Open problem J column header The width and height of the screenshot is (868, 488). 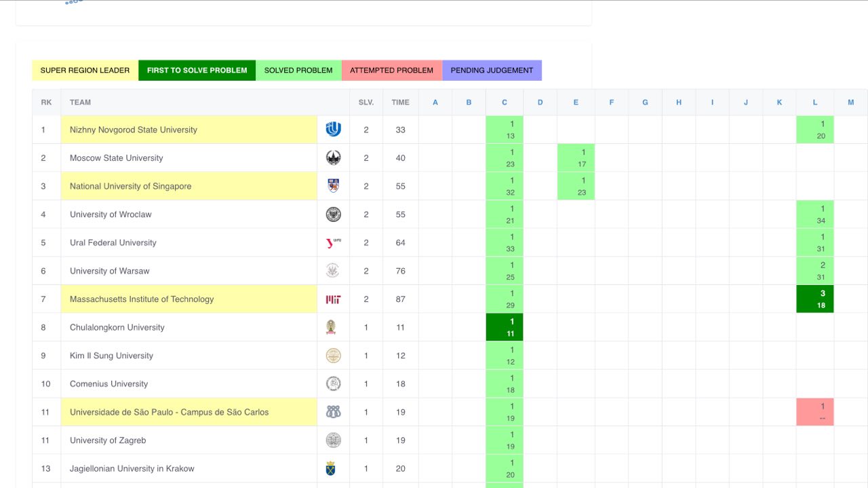746,102
